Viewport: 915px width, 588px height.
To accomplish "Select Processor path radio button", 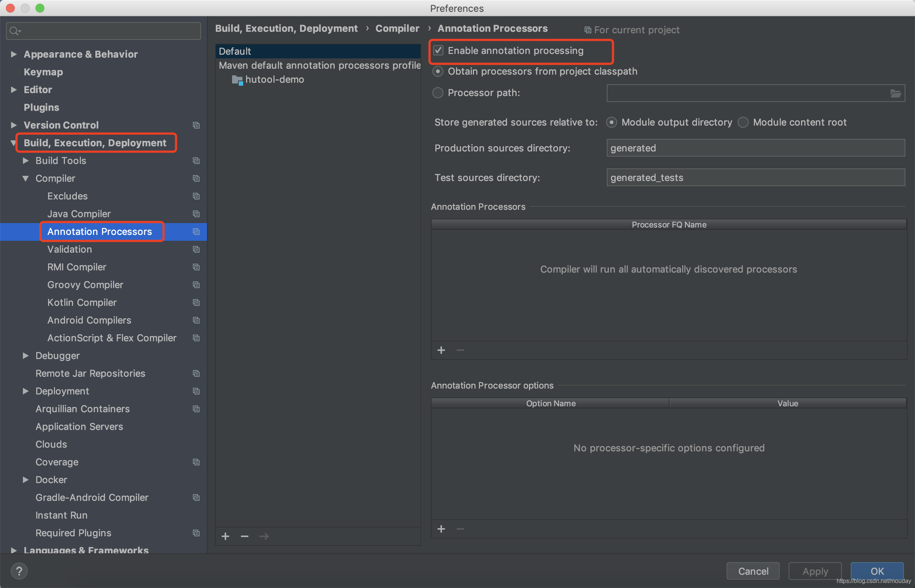I will [x=438, y=93].
